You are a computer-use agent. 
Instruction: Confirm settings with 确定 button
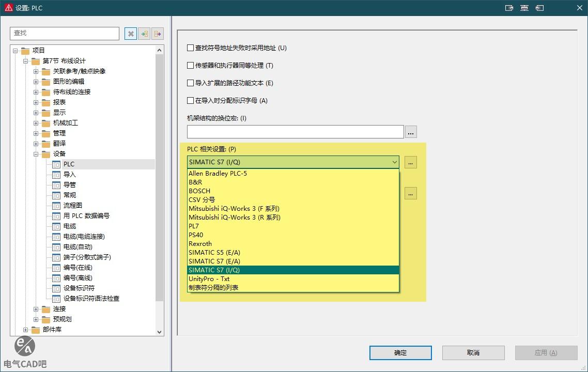(x=400, y=353)
